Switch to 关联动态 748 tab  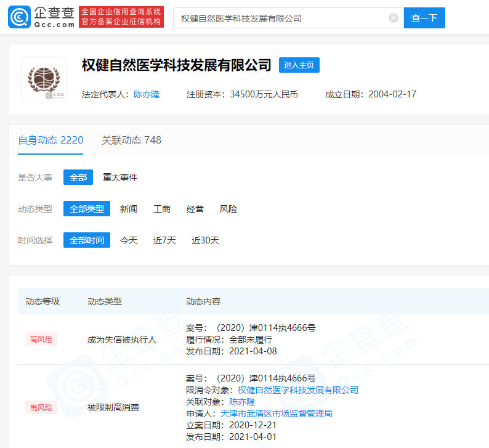[x=131, y=141]
